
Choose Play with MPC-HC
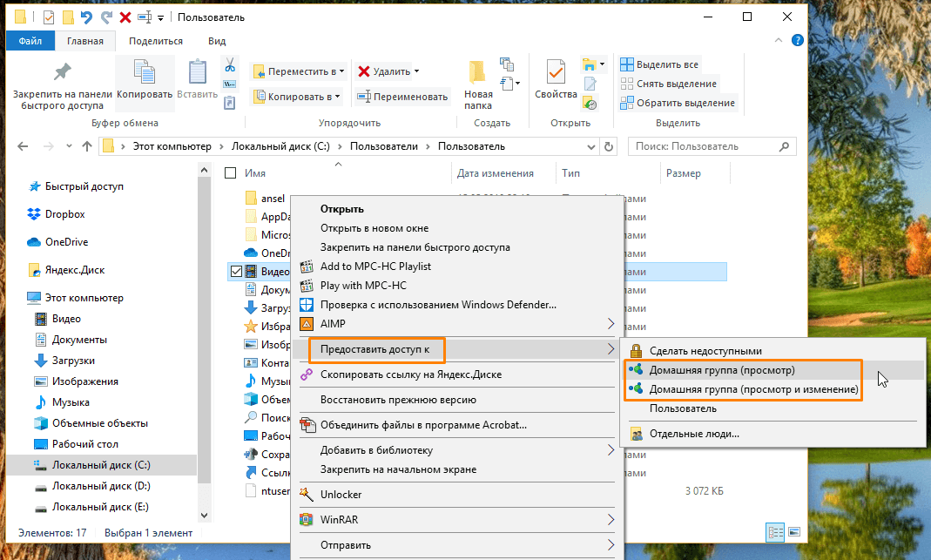pyautogui.click(x=363, y=285)
